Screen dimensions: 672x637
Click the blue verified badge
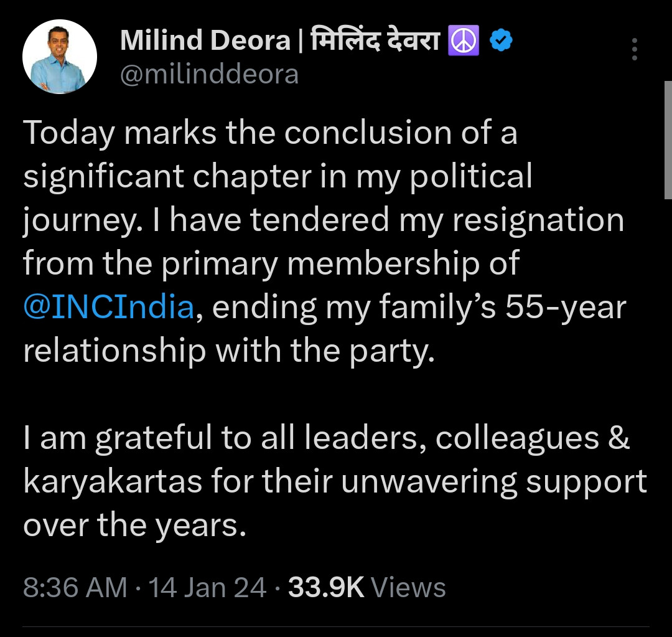pos(500,42)
